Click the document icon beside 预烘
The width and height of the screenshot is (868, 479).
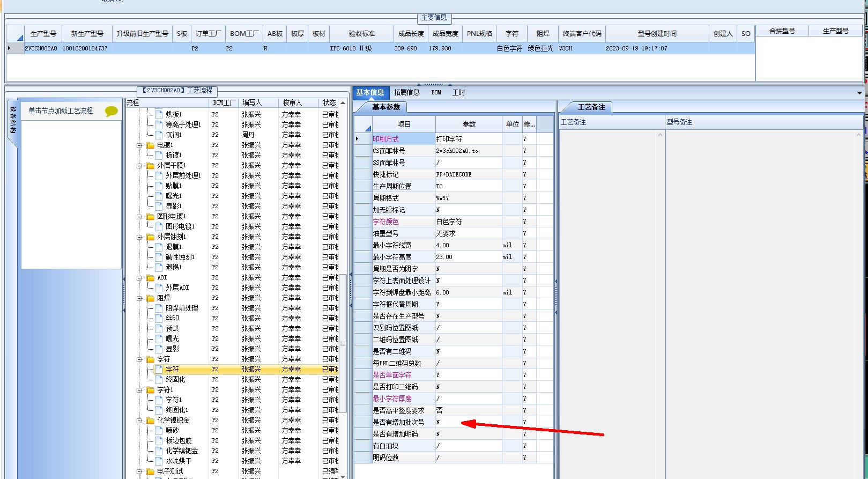click(x=159, y=328)
